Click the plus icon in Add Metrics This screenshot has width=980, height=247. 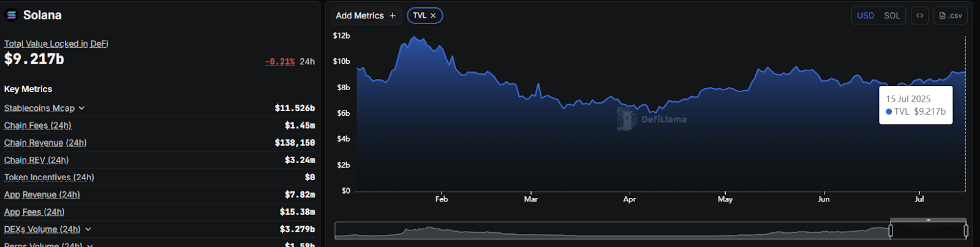tap(393, 16)
